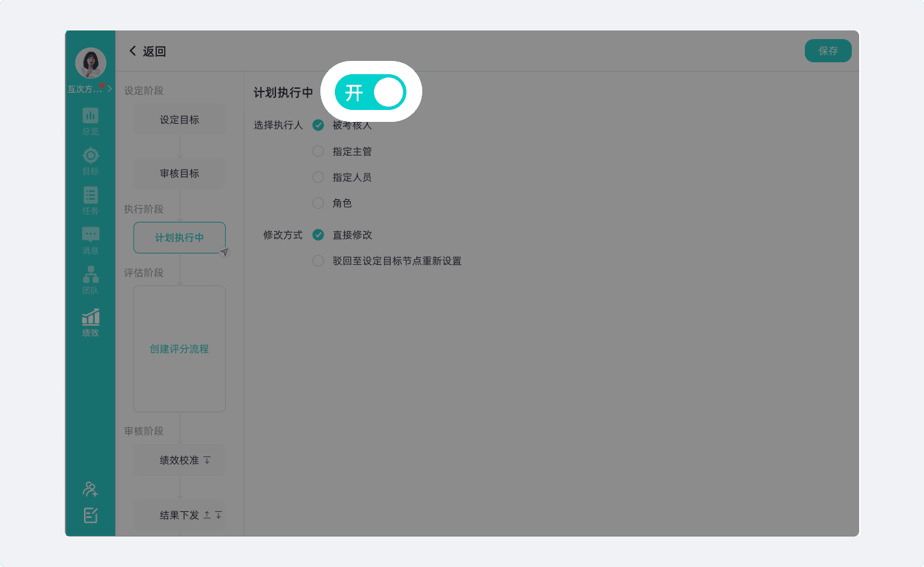Screen dimensions: 924x567
Task: Click the add member icon in the sidebar
Action: (x=91, y=490)
